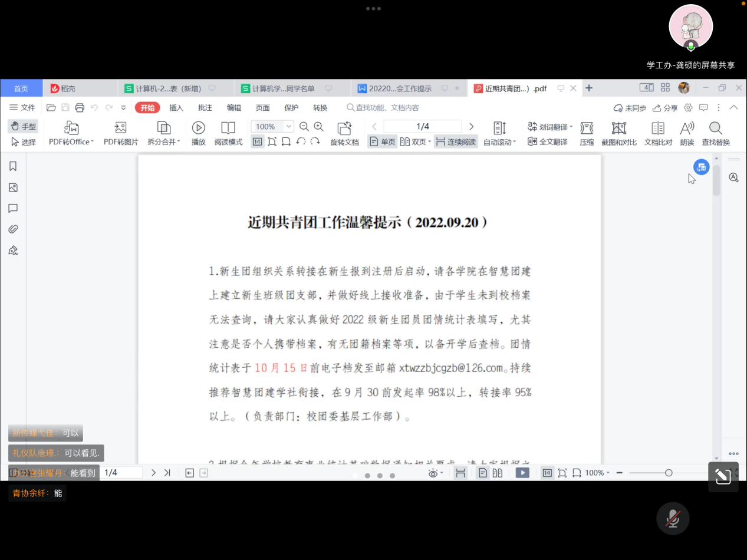Click the 旋转文档 rotate document icon
This screenshot has height=560, width=747.
(344, 128)
